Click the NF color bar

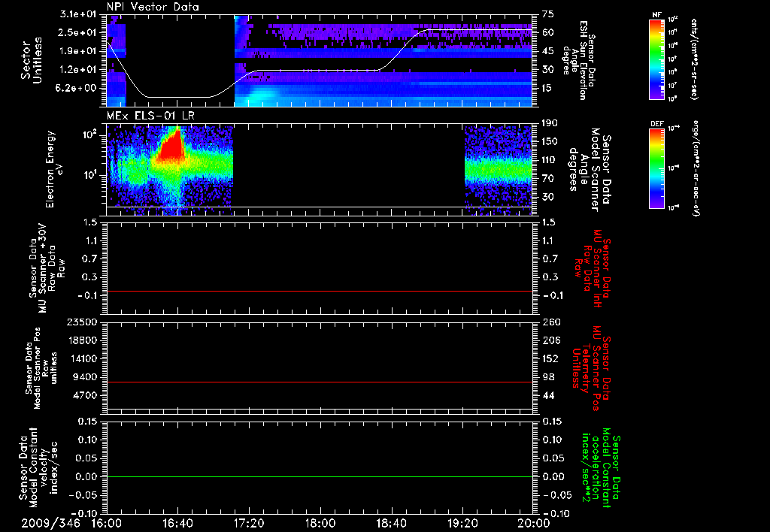point(657,59)
